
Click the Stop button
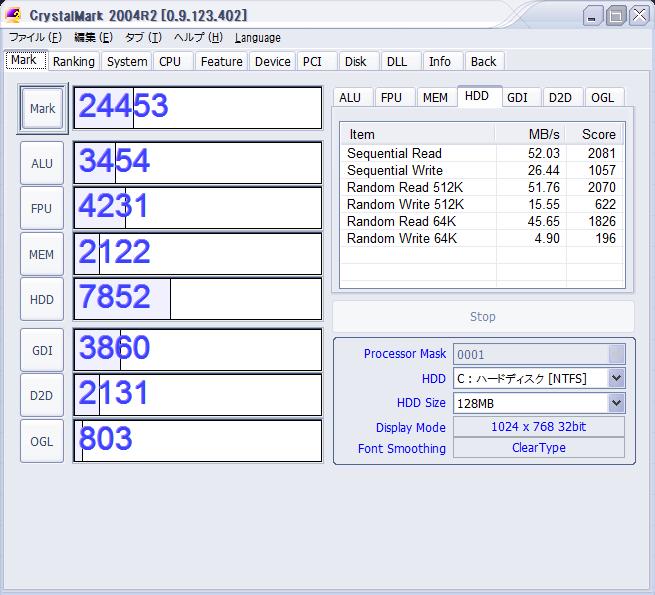483,317
